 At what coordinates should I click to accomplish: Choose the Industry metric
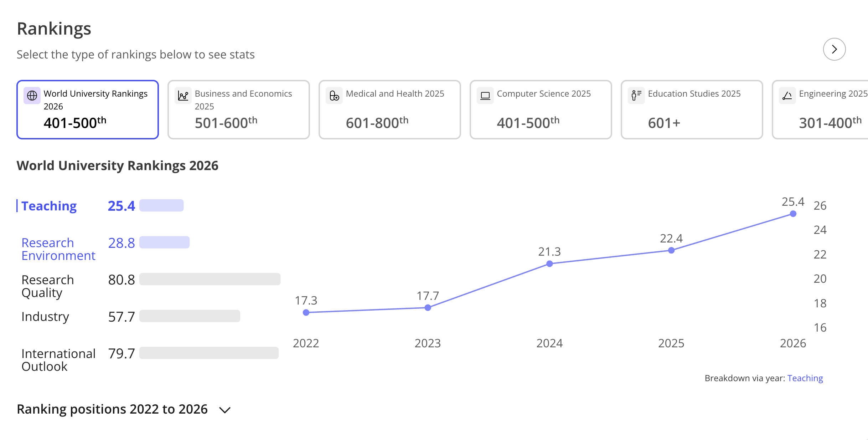[45, 317]
